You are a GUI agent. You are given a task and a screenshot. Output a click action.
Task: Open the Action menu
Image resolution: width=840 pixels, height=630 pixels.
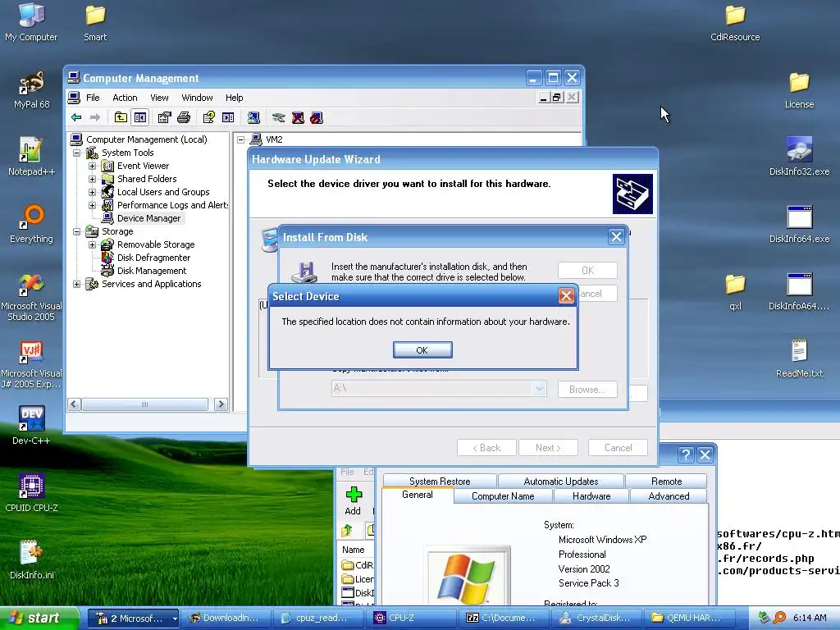(x=125, y=98)
